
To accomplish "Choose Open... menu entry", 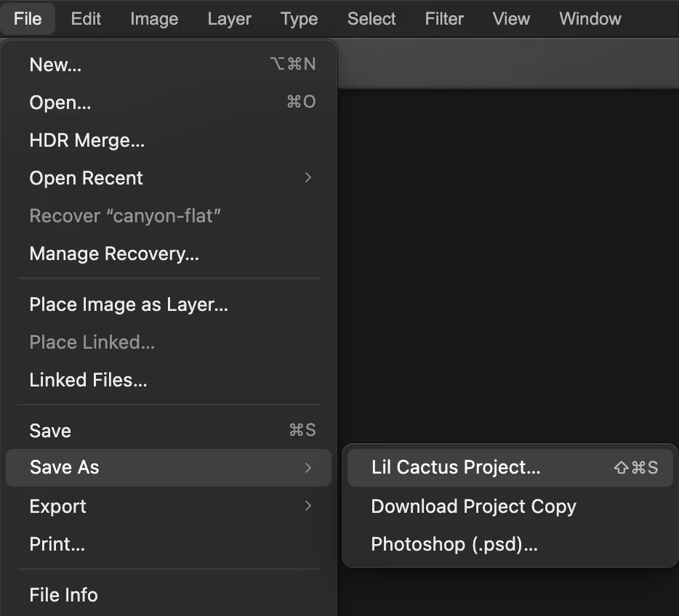I will click(169, 102).
